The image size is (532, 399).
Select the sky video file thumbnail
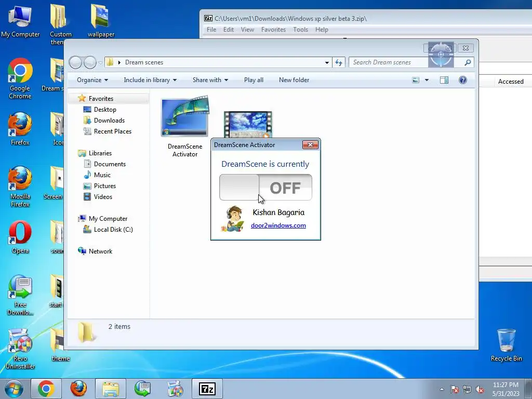(248, 124)
